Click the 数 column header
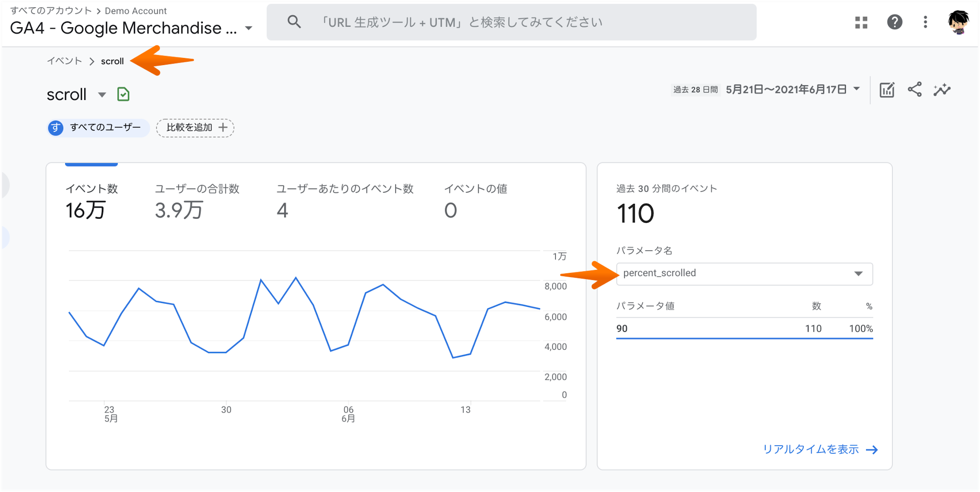The height and width of the screenshot is (492, 980). (816, 306)
